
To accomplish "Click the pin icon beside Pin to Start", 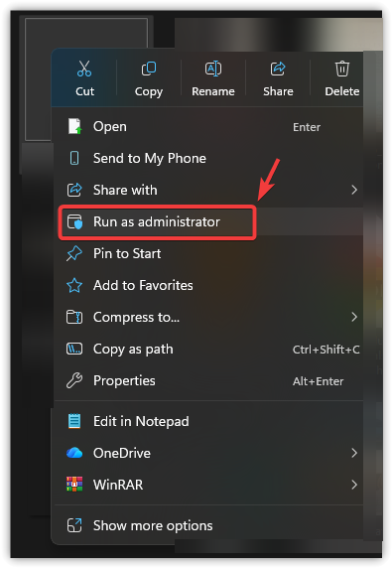I will coord(74,253).
